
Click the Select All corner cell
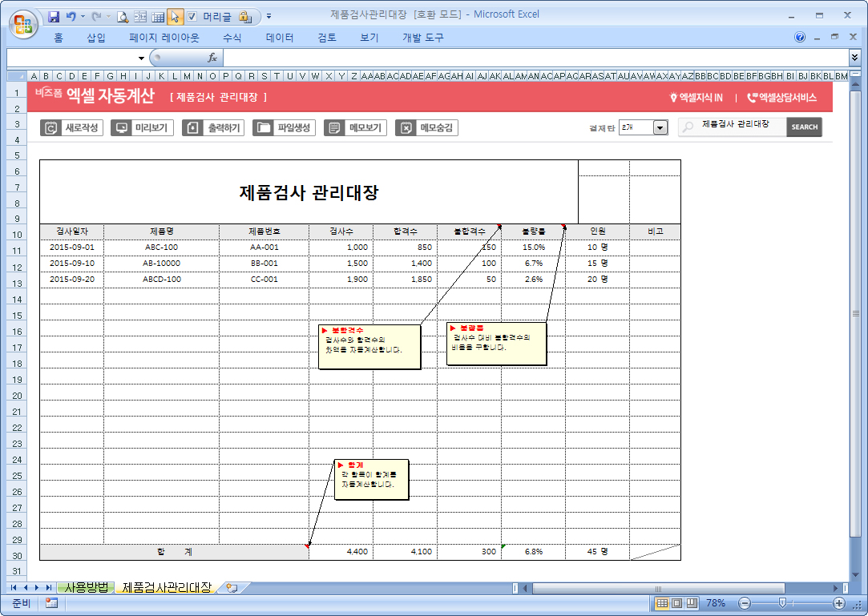click(17, 76)
